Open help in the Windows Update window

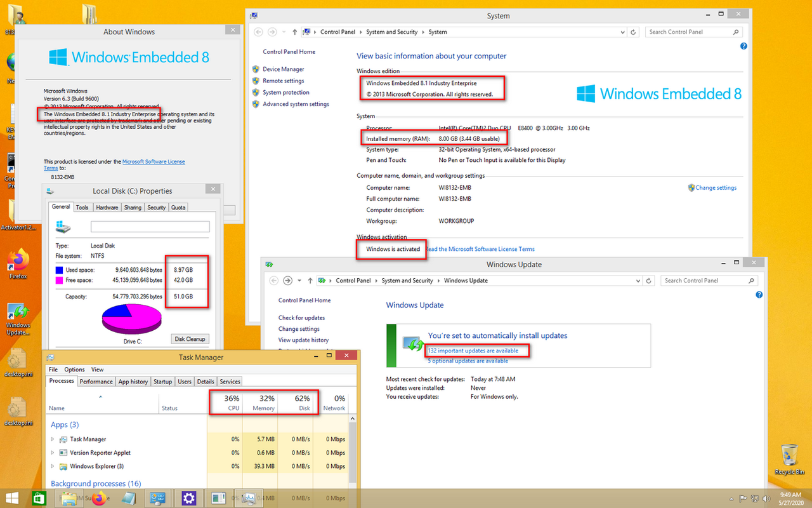[x=759, y=295]
